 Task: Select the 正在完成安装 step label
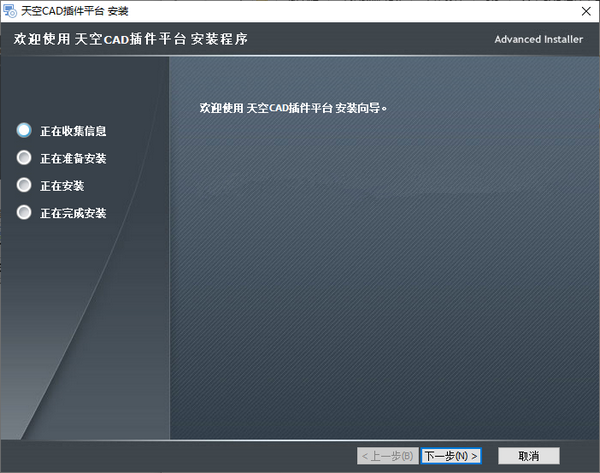73,213
